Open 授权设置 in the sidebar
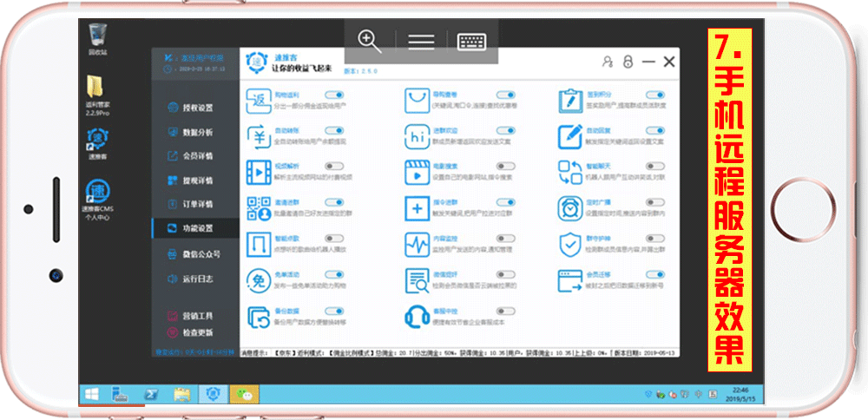 pos(195,108)
